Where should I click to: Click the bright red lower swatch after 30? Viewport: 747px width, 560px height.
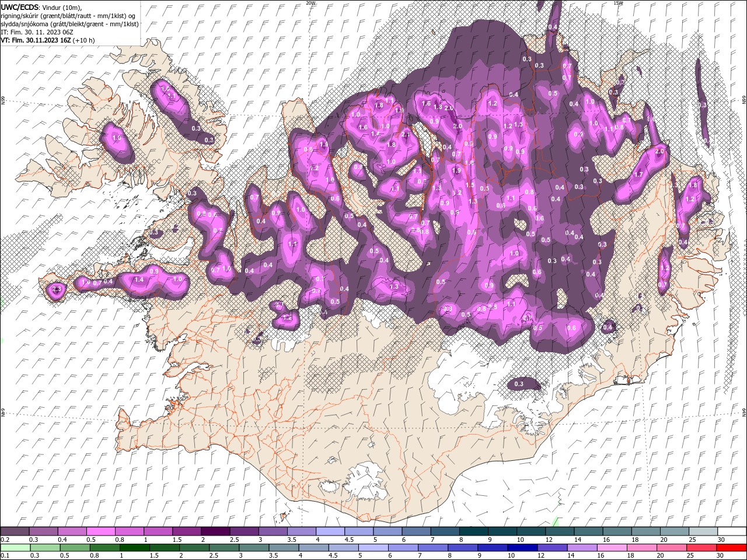732,548
